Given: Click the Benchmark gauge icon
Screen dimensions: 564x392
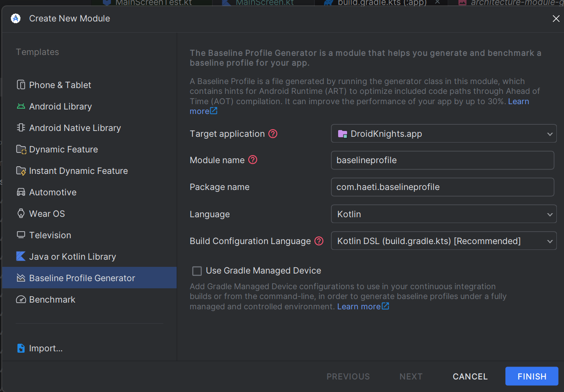Looking at the screenshot, I should tap(21, 299).
